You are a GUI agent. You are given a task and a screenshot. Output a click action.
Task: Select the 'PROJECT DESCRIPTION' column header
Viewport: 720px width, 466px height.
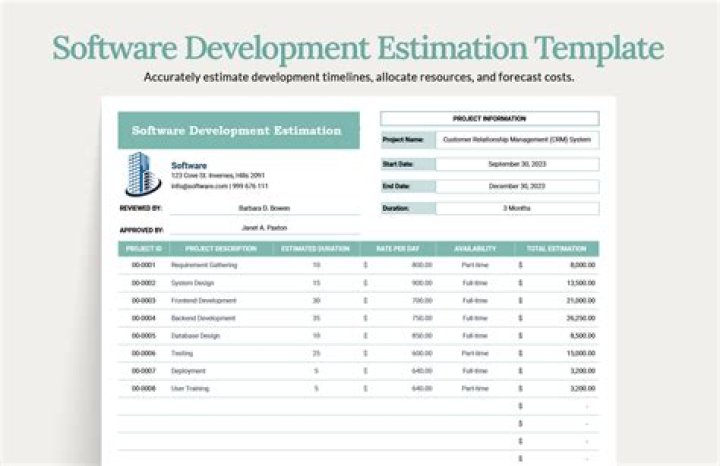(x=221, y=248)
